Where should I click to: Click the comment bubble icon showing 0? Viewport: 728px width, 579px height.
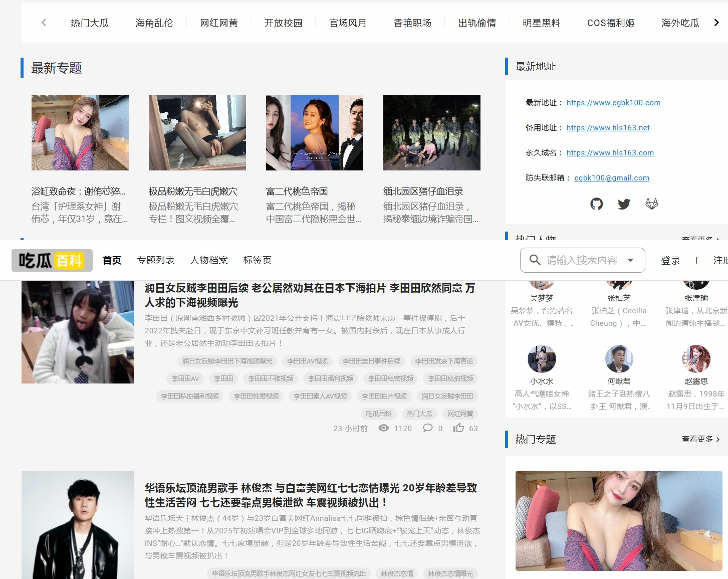pyautogui.click(x=427, y=428)
